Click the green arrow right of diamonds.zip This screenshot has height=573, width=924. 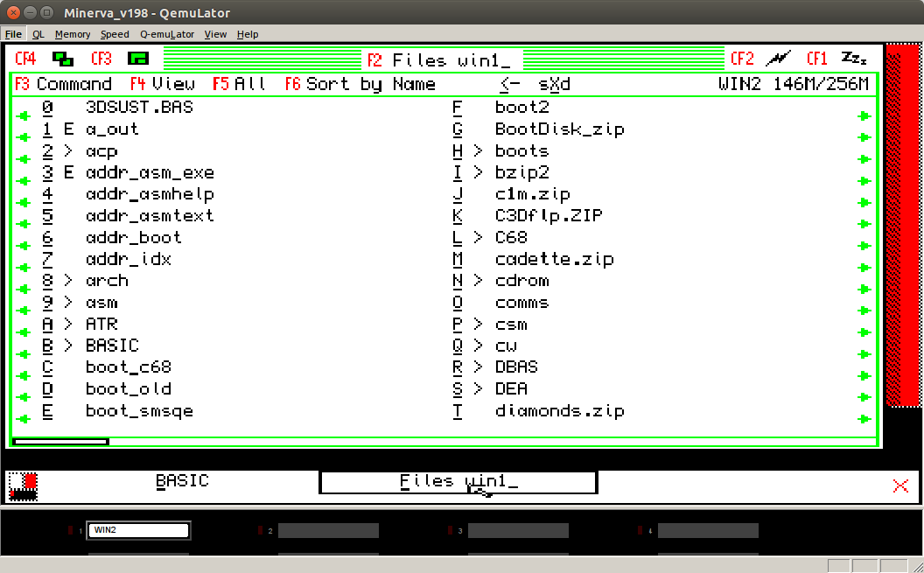[864, 419]
